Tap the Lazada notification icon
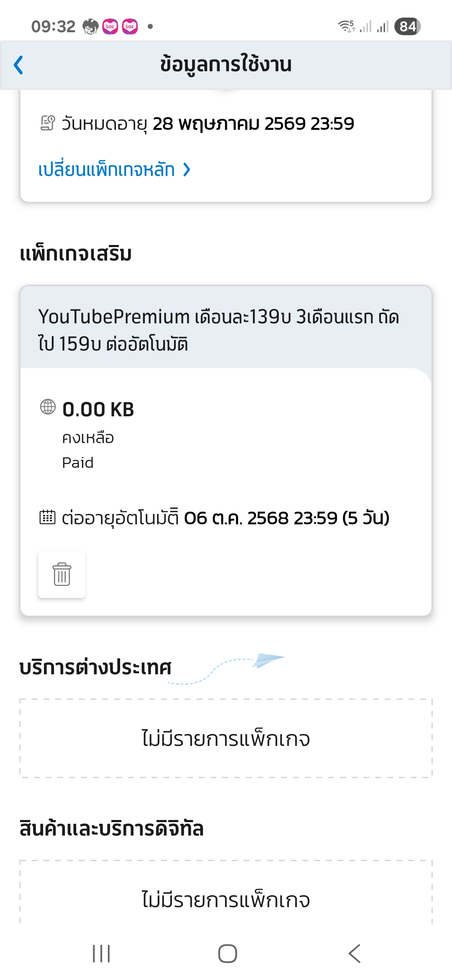Screen dimensions: 452x980 tap(110, 26)
